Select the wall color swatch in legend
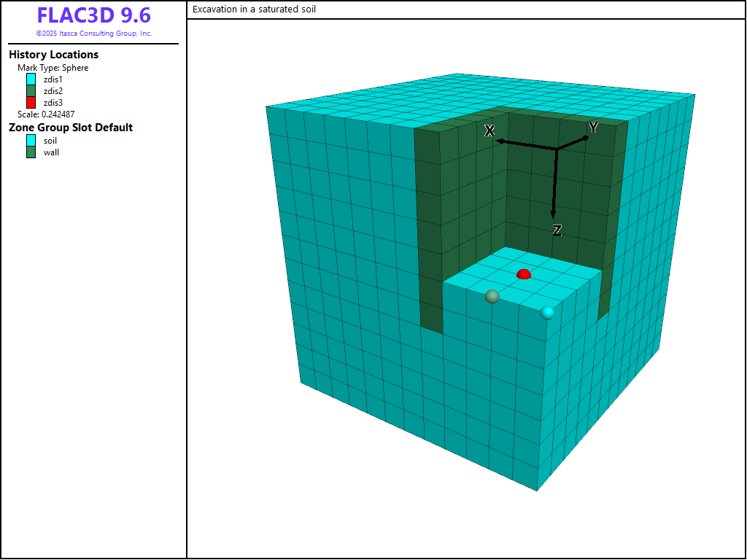Screen dimensions: 747x560 [x=31, y=152]
